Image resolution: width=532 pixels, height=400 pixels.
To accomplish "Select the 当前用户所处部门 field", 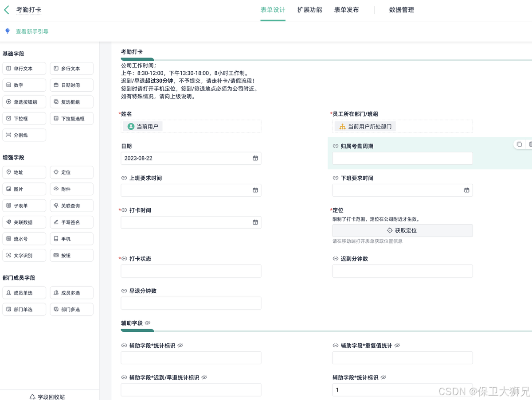I will point(403,126).
